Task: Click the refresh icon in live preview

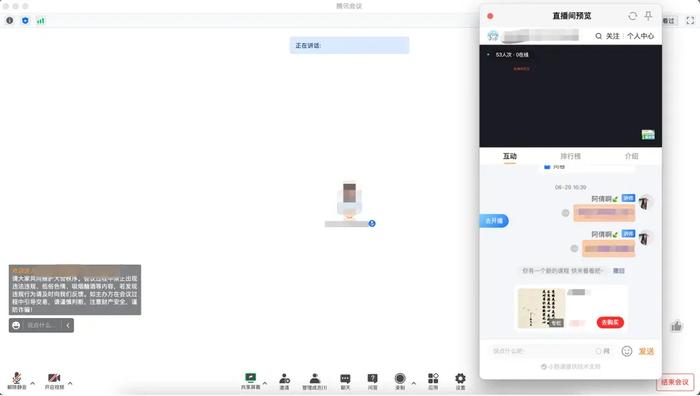Action: pyautogui.click(x=632, y=16)
